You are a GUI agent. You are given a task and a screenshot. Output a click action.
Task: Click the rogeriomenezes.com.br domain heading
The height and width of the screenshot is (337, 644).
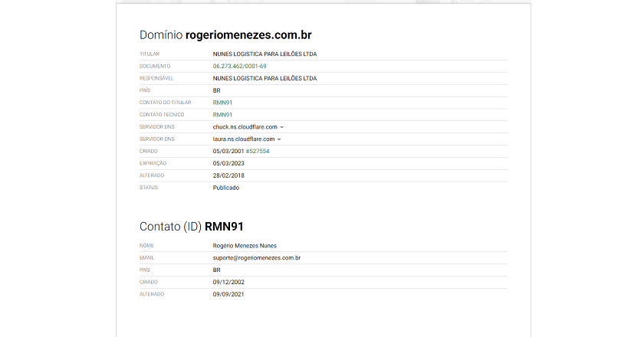point(248,35)
